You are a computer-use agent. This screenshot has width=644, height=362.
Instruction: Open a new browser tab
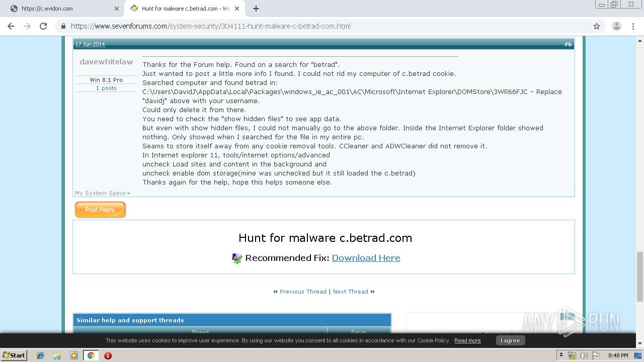256,9
